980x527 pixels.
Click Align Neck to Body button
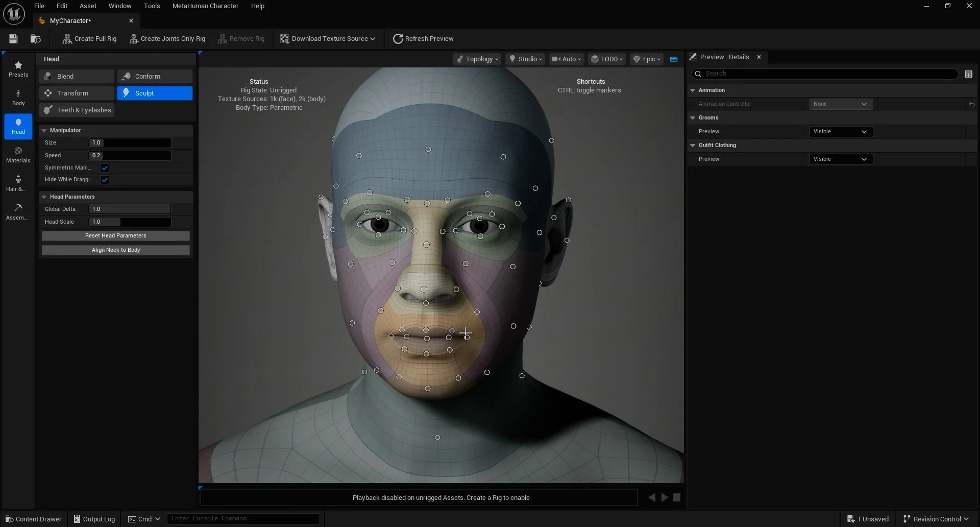(116, 250)
